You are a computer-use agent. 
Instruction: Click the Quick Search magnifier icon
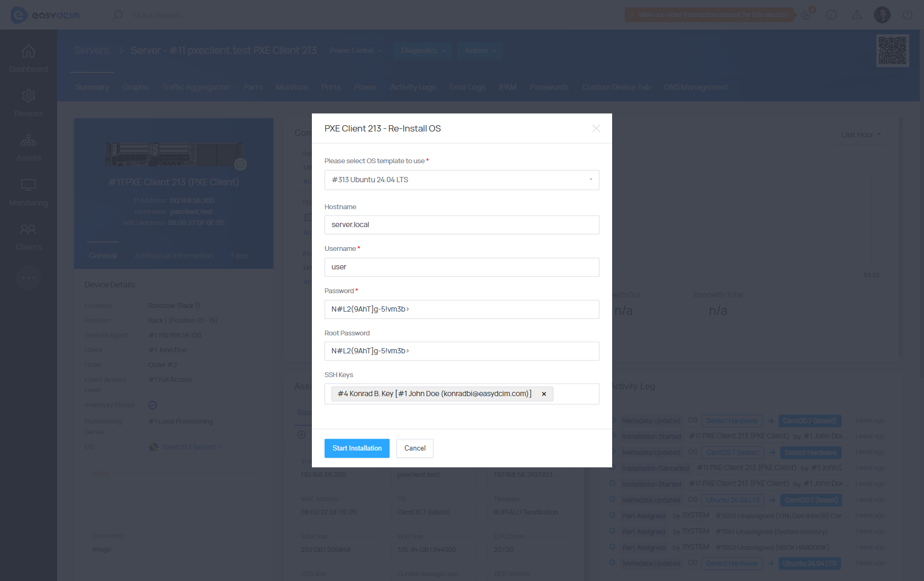117,15
